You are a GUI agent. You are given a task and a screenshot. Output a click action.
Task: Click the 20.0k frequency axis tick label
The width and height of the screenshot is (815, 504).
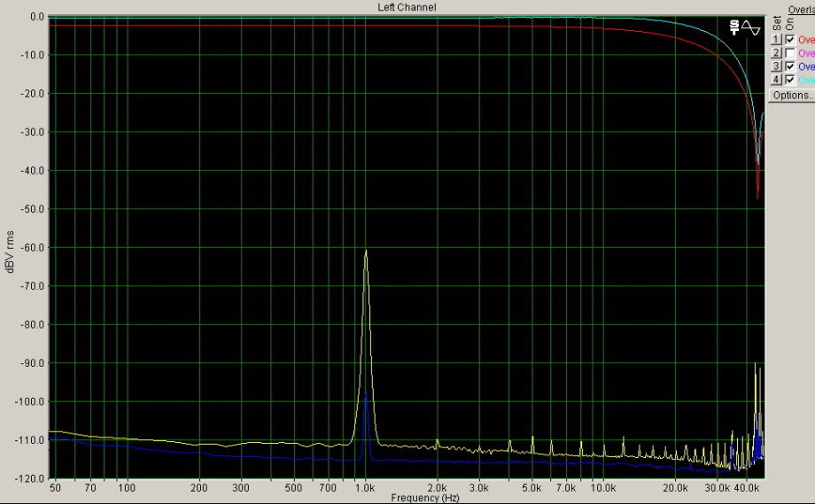[x=675, y=488]
